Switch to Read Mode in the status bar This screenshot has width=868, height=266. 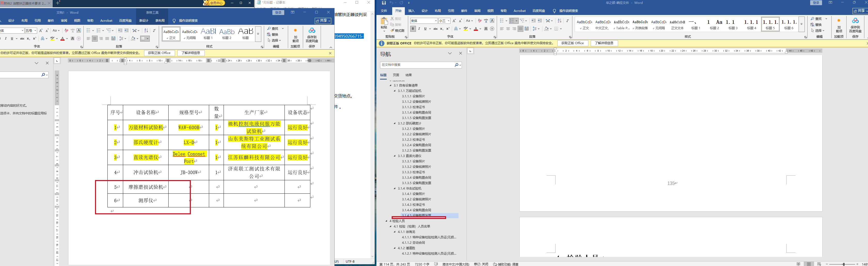click(x=798, y=264)
